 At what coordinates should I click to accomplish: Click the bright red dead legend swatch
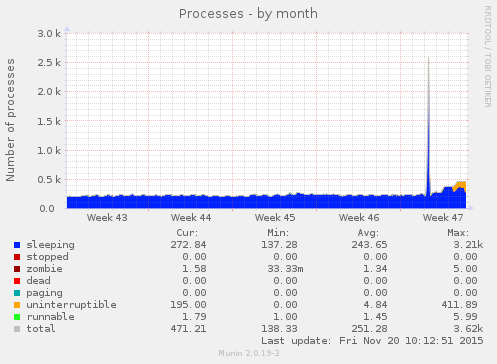17,281
